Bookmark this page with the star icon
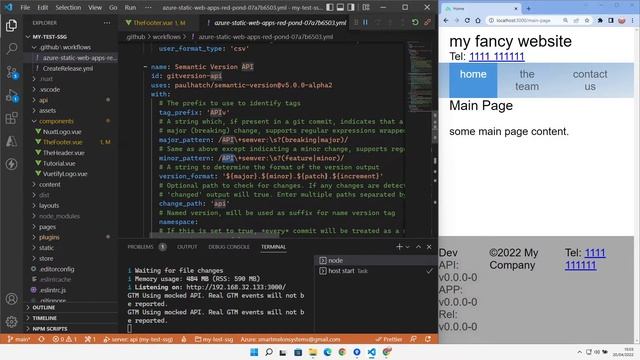Viewport: 640px width, 360px height. coord(587,20)
